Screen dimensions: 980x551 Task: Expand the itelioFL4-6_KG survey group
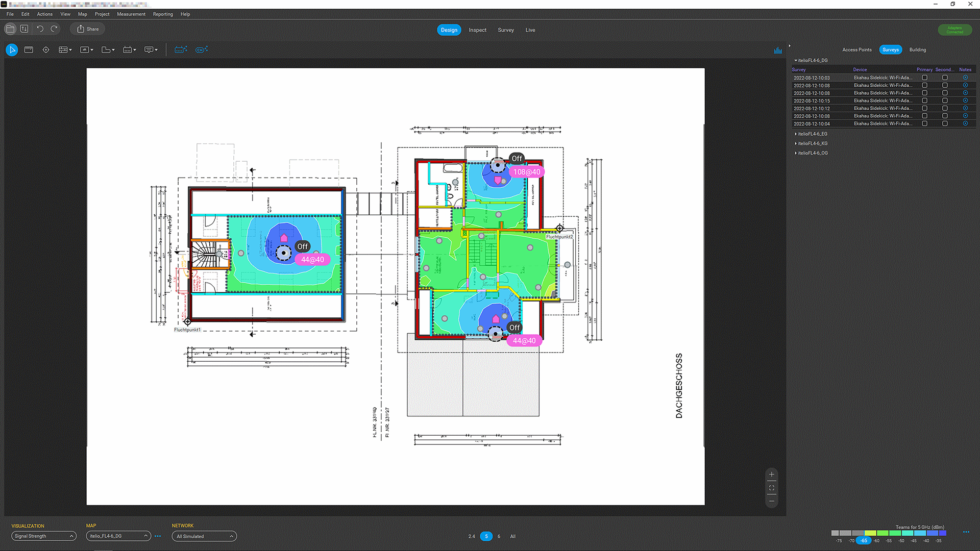point(795,143)
